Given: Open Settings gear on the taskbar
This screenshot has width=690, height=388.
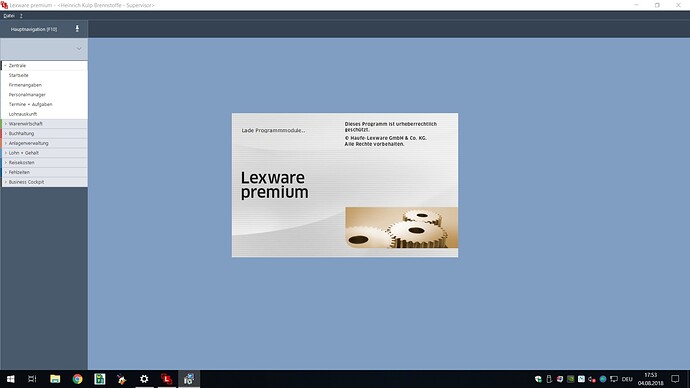Looking at the screenshot, I should click(144, 379).
